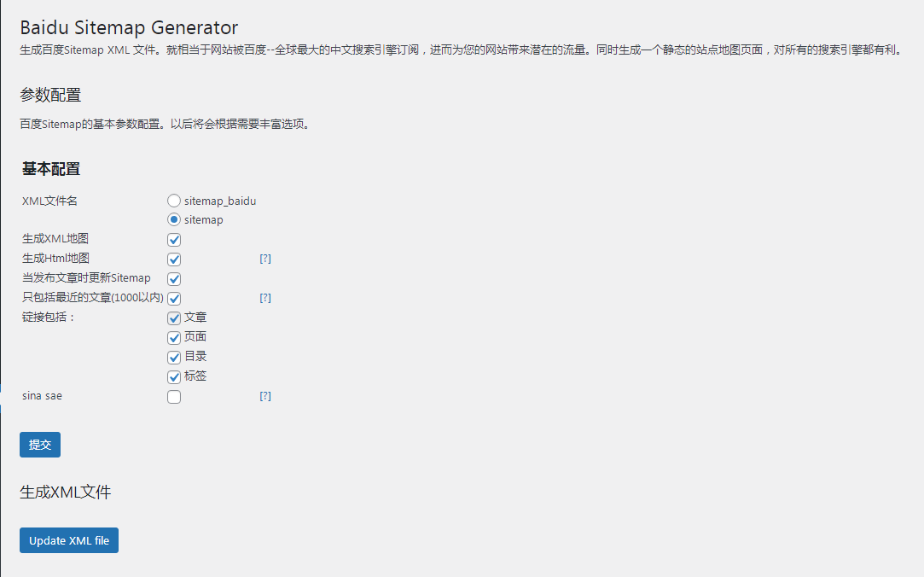Click the Update XML file button
Image resolution: width=924 pixels, height=577 pixels.
tap(69, 540)
